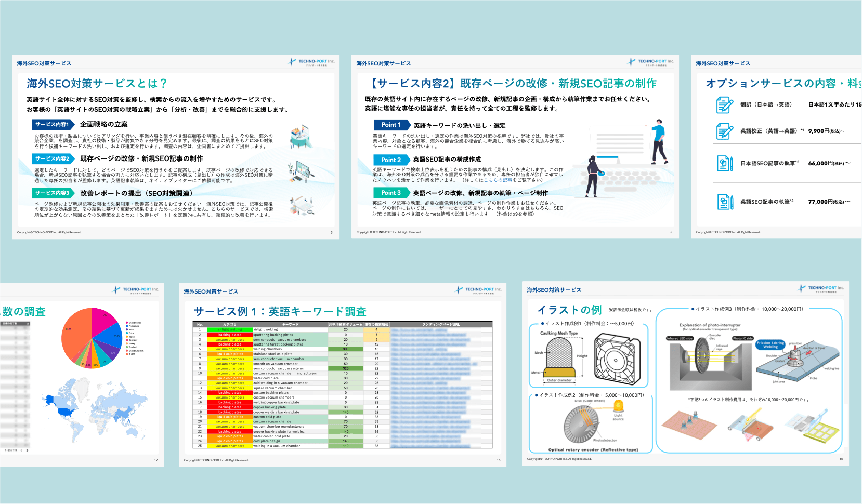862x504 pixels.
Task: Click the TECHNO-PORT logo on the keyword research slide
Action: [478, 290]
